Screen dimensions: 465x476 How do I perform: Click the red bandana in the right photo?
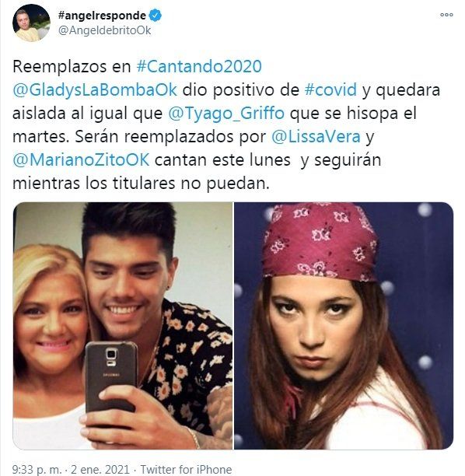[x=320, y=242]
